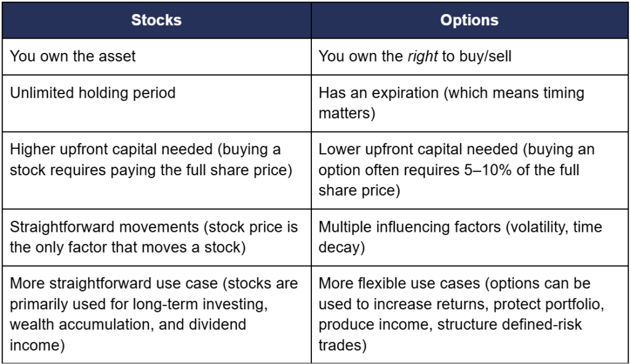Viewport: 630px width, 364px height.
Task: Click the 'Multiple influencing factors' text
Action: (408, 227)
